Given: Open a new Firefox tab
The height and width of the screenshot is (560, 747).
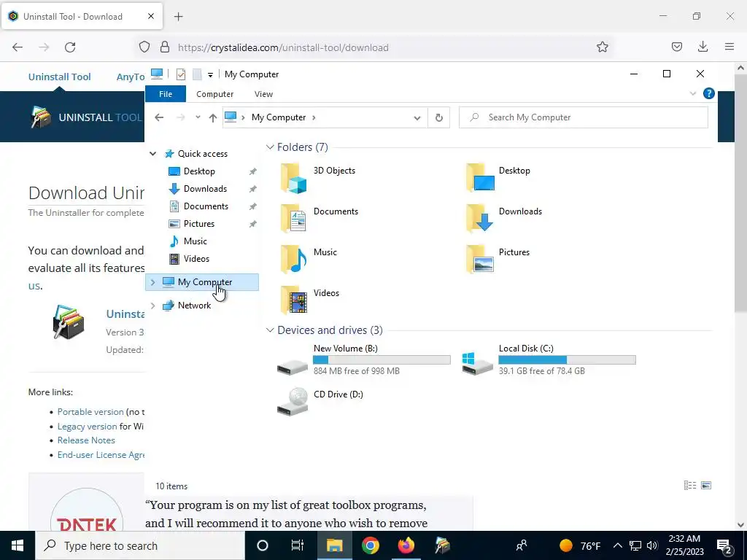Looking at the screenshot, I should (178, 17).
